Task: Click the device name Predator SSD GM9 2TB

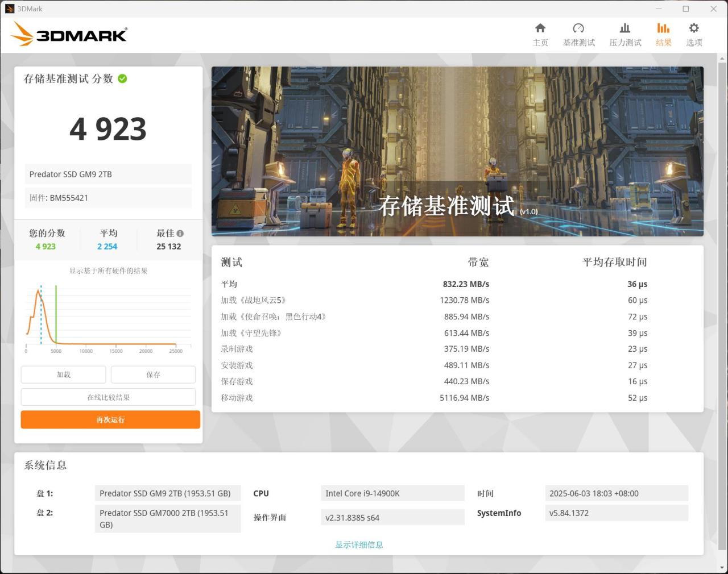Action: [x=108, y=174]
